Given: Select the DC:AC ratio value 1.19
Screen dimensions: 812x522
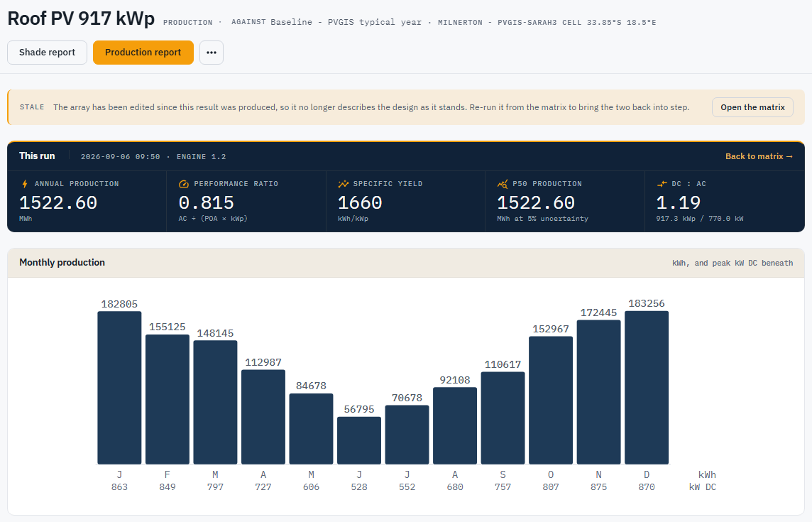Looking at the screenshot, I should point(679,202).
